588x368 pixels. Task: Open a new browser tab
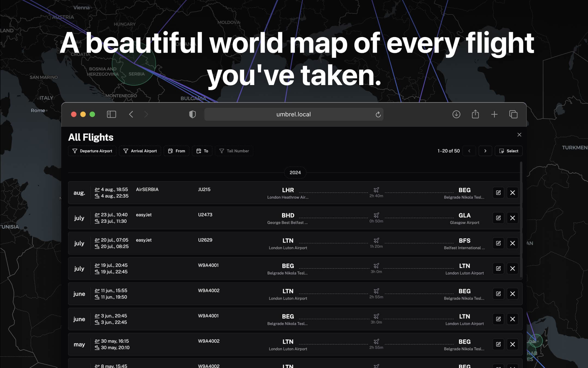coord(494,114)
